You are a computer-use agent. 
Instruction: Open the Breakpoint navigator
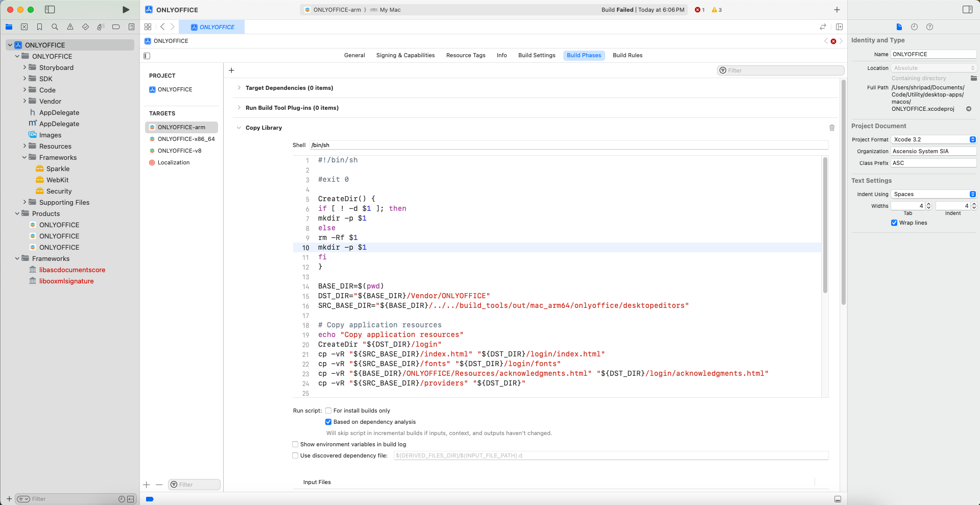pyautogui.click(x=116, y=27)
